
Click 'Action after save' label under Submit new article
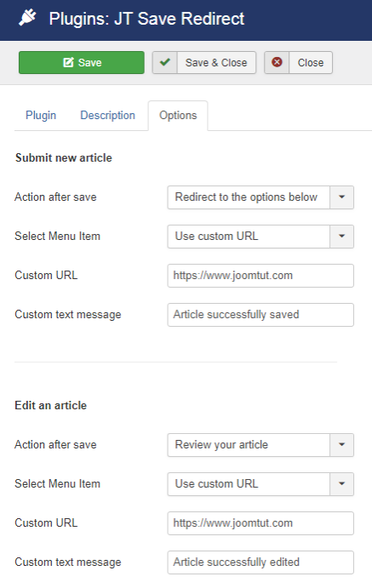coord(55,197)
